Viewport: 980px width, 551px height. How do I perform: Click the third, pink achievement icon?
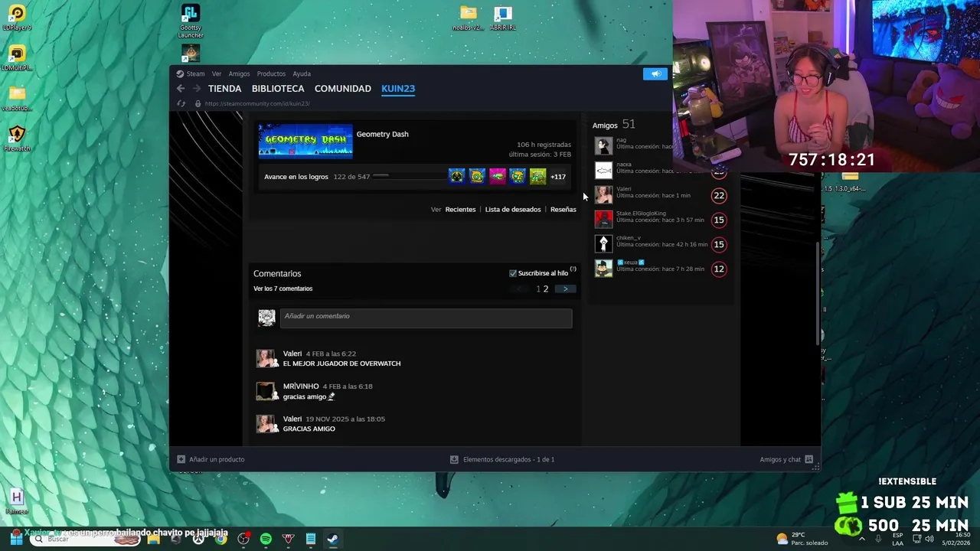pos(498,177)
